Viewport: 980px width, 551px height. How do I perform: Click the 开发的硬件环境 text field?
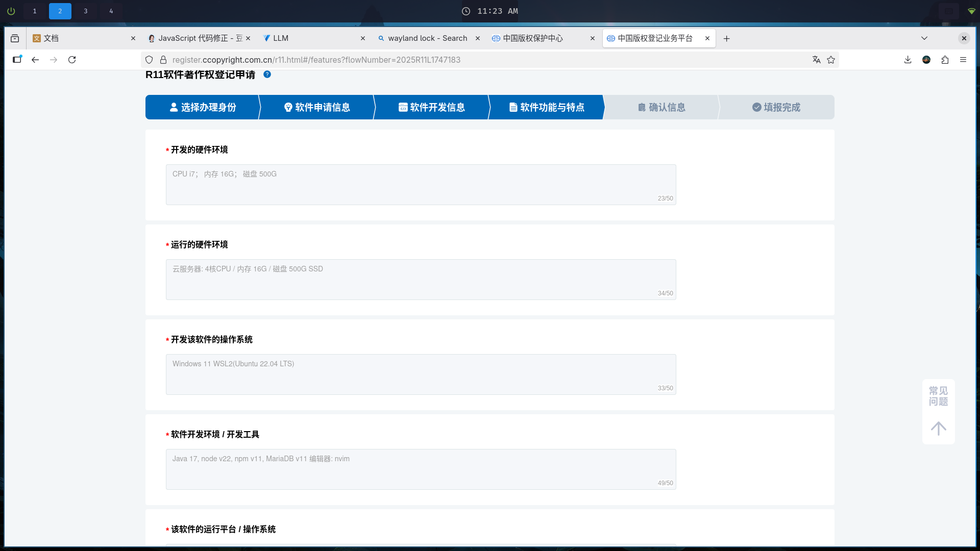tap(421, 184)
